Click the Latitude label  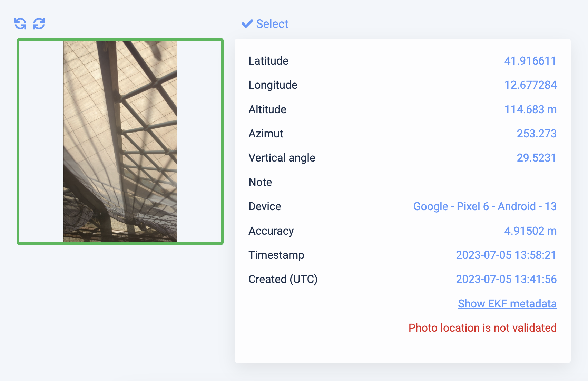(268, 61)
